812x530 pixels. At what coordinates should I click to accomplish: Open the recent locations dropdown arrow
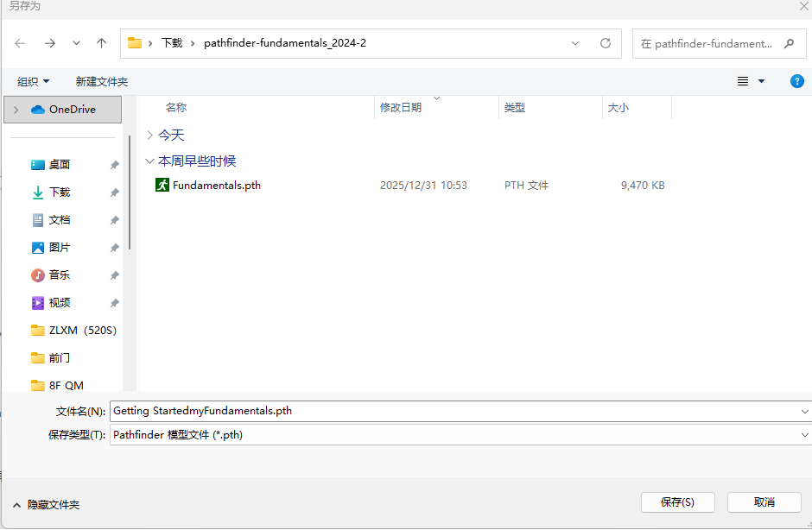pyautogui.click(x=76, y=43)
